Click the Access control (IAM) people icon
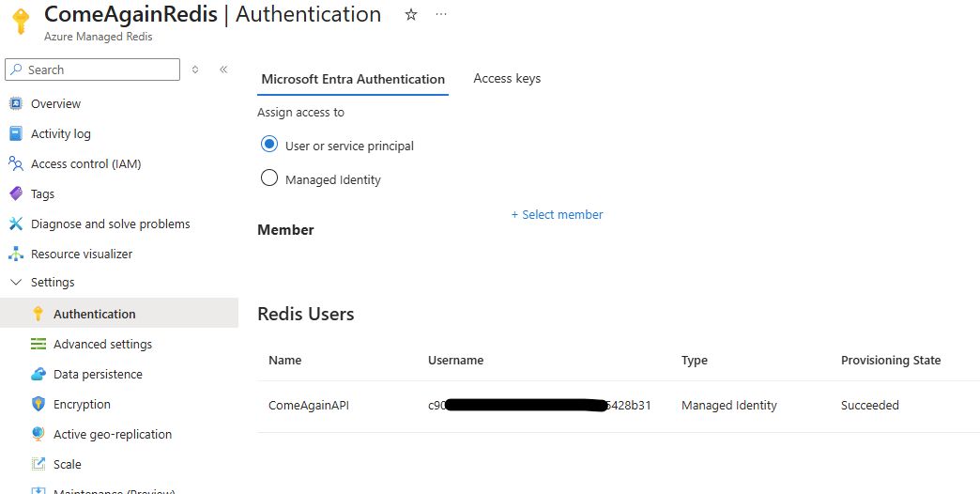980x494 pixels. point(16,163)
